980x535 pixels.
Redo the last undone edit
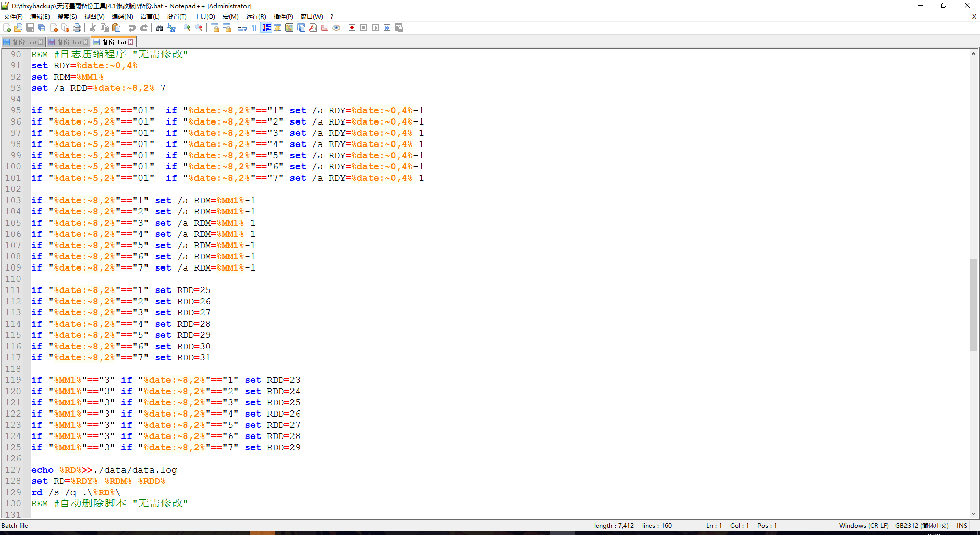point(144,28)
